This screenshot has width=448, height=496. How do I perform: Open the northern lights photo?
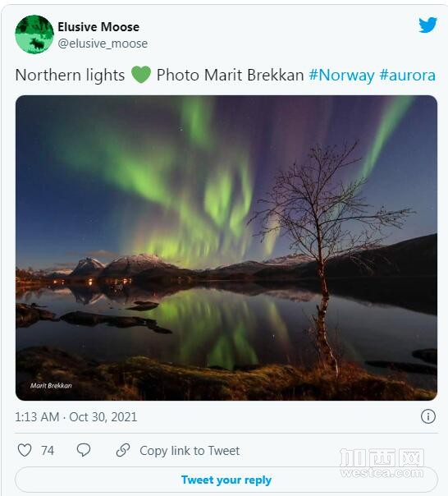click(x=226, y=248)
